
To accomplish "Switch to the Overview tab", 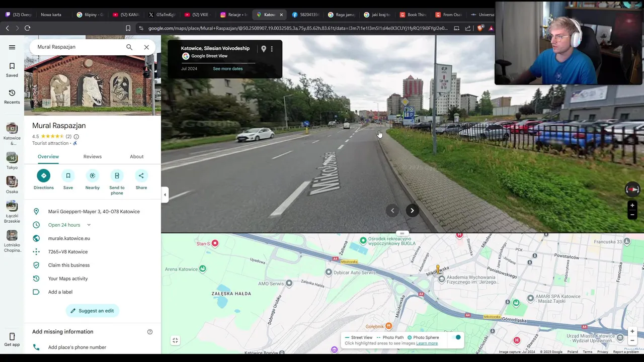I will 48,157.
